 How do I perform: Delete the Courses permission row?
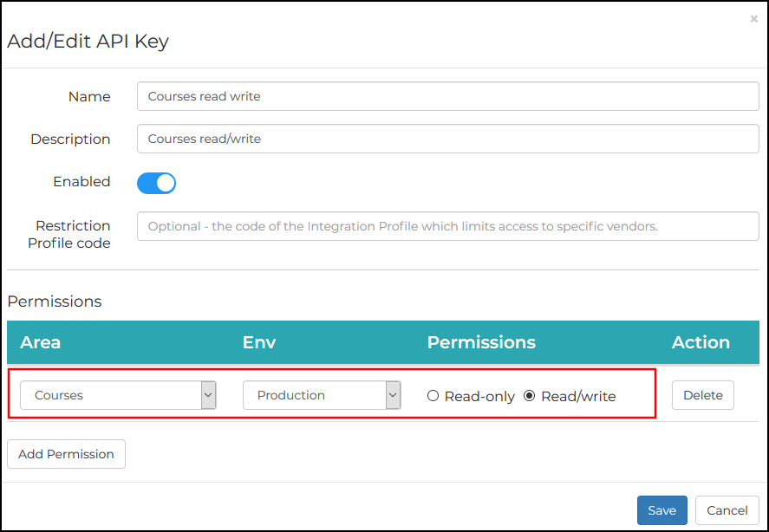pyautogui.click(x=702, y=395)
